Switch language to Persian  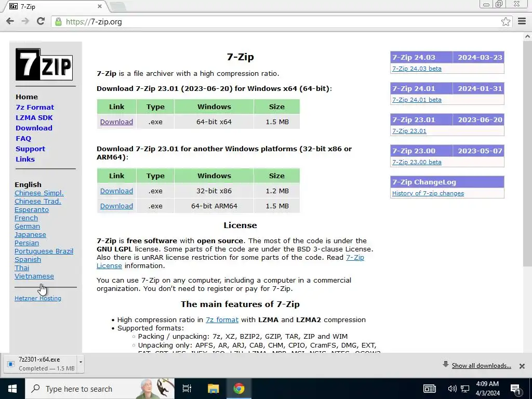[x=26, y=243]
